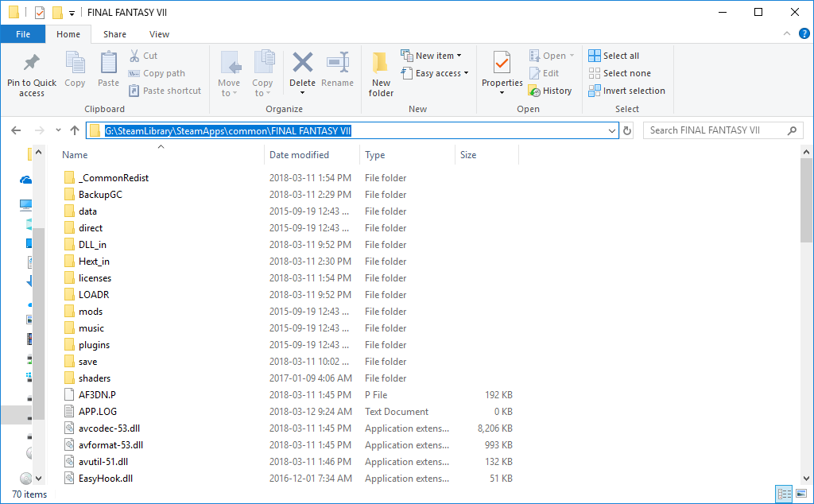Click the Copy ribbon icon
Viewport: 814px width, 504px height.
coord(75,63)
